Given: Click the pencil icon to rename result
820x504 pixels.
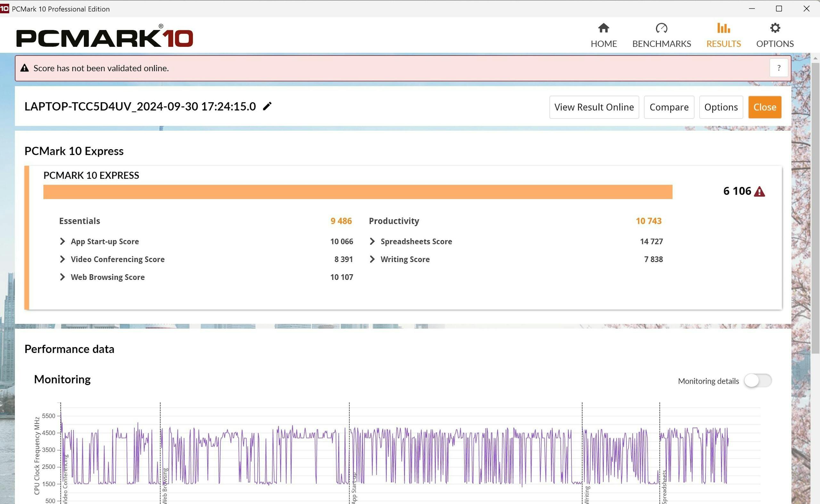Looking at the screenshot, I should pos(267,106).
